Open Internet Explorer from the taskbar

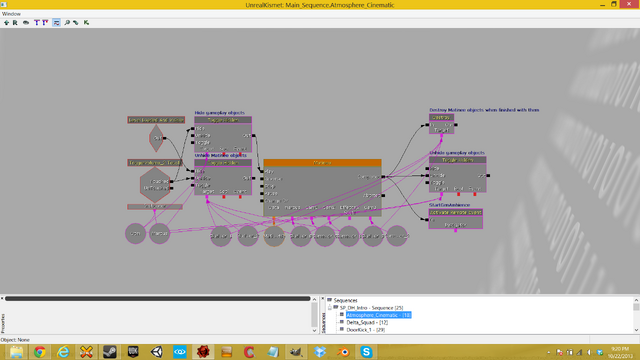point(63,352)
